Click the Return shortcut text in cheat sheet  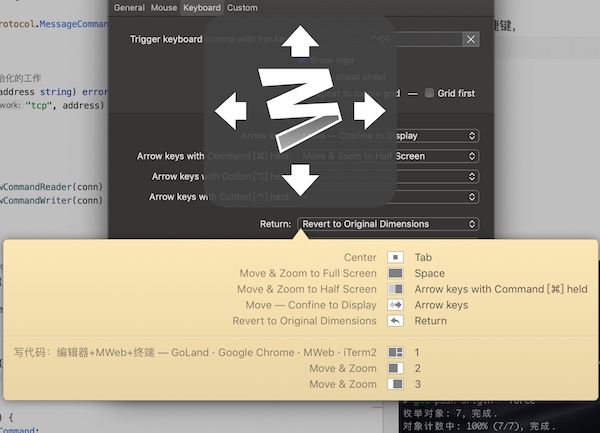click(430, 321)
